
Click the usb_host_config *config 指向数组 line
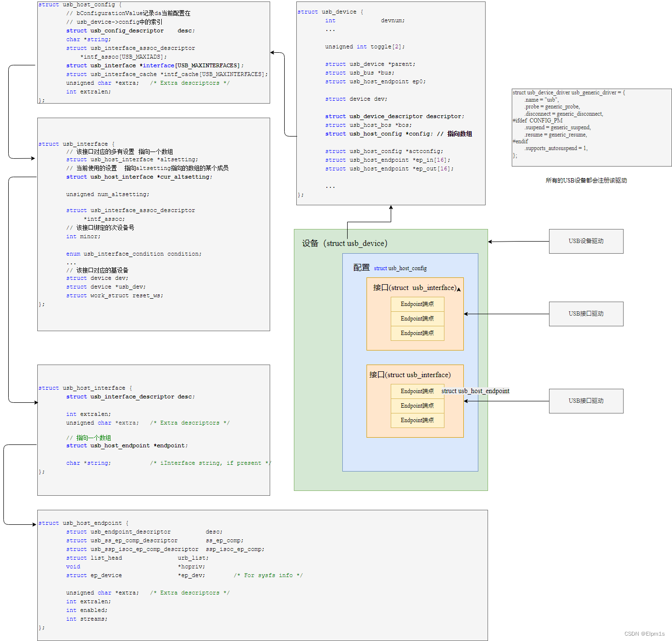[398, 134]
